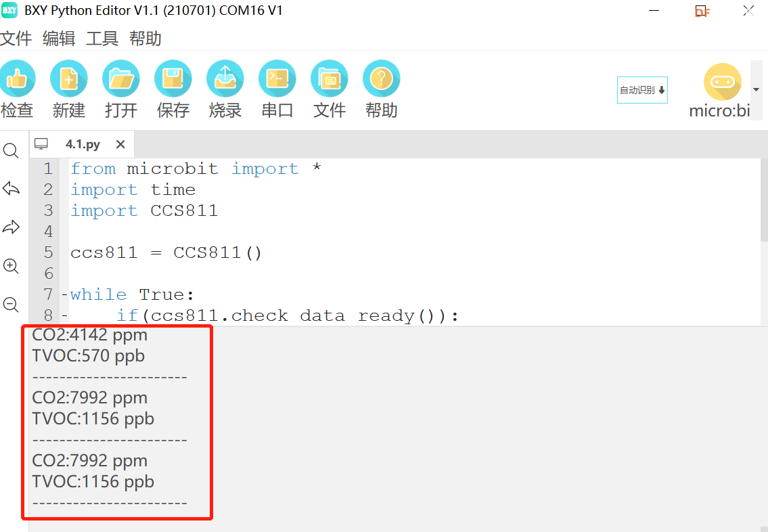This screenshot has height=532, width=768.
Task: Open the 编辑 menu
Action: coord(59,38)
